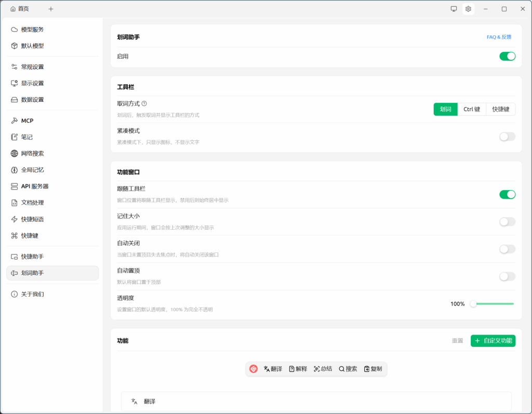Click the 透明度 slider track
This screenshot has height=414, width=532.
(493, 304)
